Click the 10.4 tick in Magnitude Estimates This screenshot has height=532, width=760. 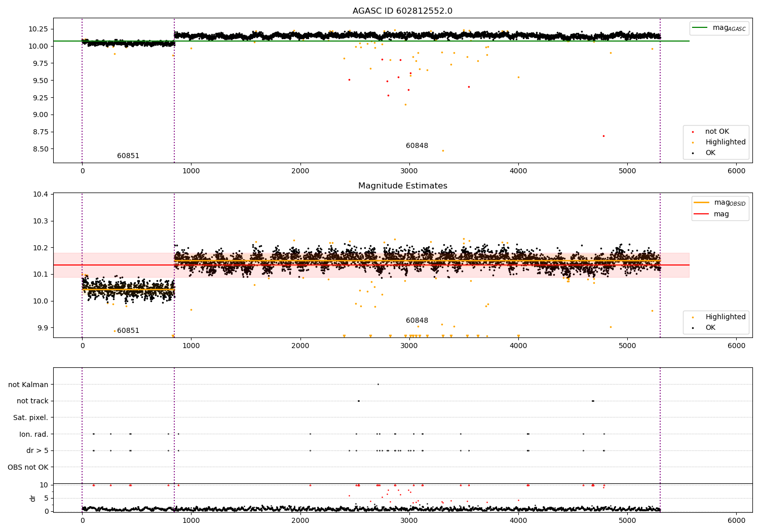coord(40,195)
